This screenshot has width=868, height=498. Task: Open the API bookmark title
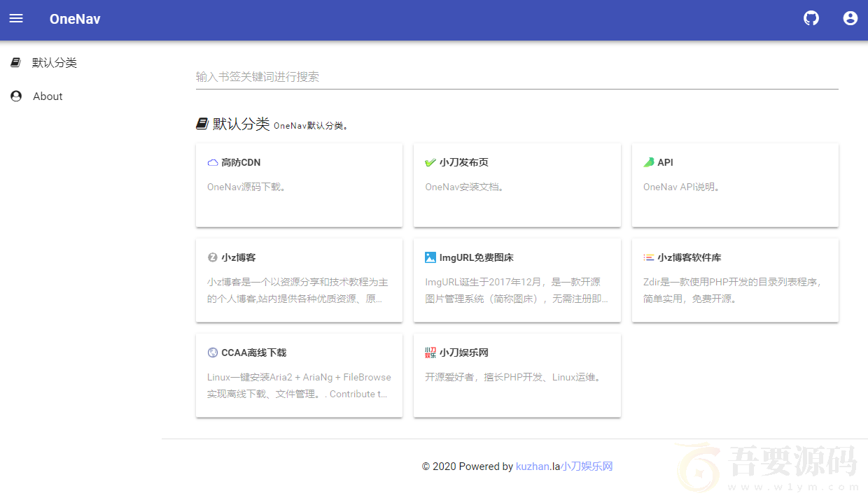click(x=666, y=162)
